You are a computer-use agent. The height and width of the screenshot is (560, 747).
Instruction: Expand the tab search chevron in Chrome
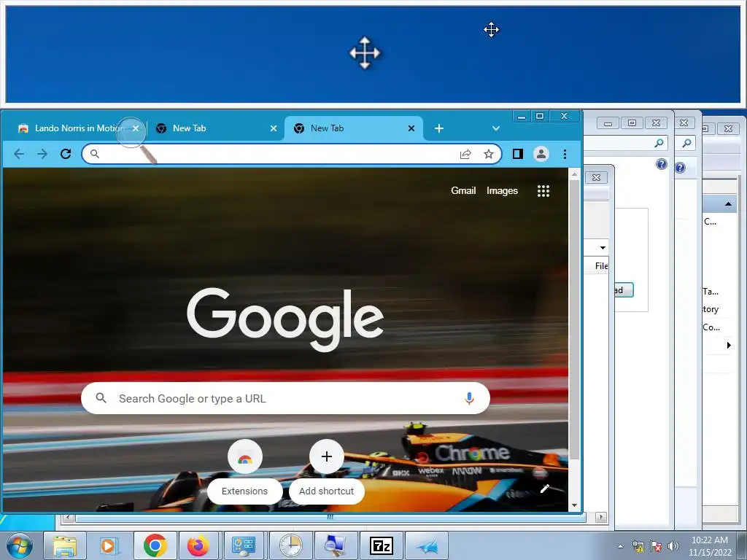pyautogui.click(x=496, y=128)
